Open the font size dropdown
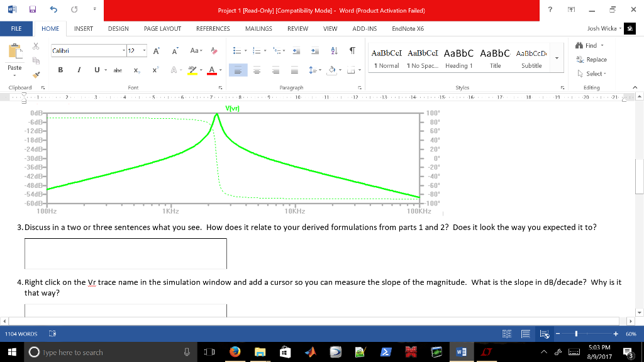This screenshot has height=362, width=644. point(144,50)
